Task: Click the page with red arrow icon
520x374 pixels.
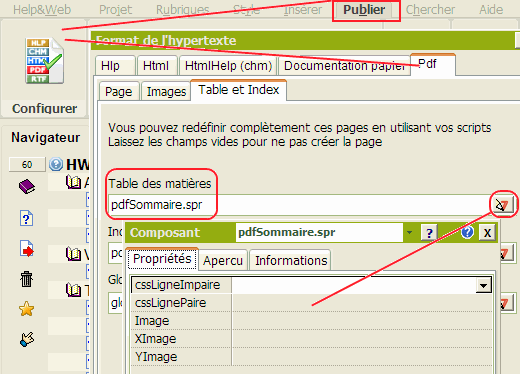Action: 27,249
